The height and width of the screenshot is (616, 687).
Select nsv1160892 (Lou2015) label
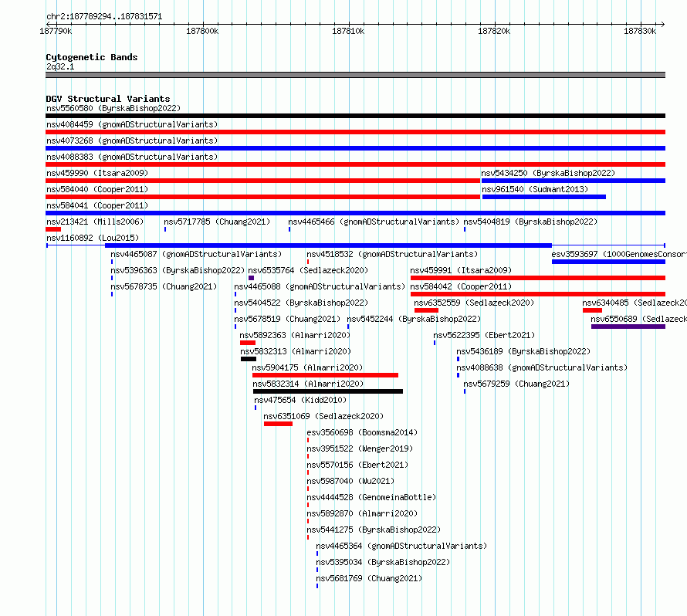coord(93,238)
